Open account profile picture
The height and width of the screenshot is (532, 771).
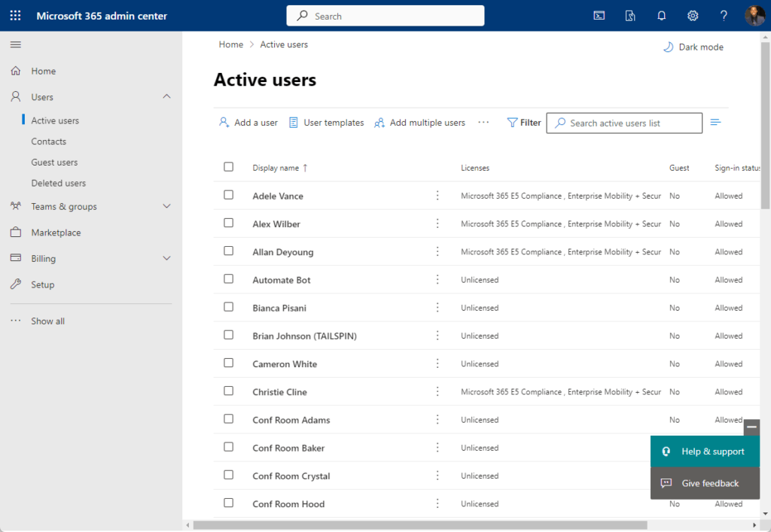click(x=754, y=16)
